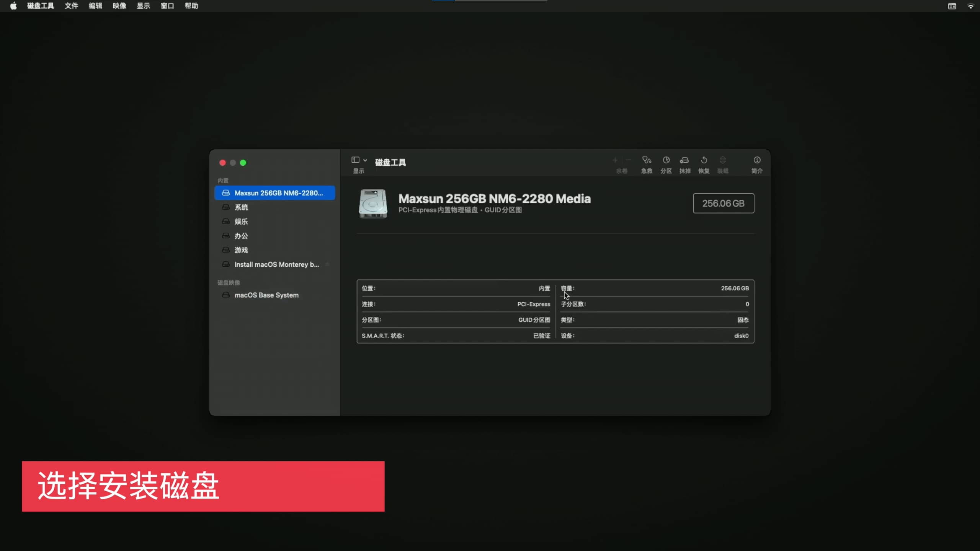The image size is (980, 551).
Task: Select macOS Base System disk image
Action: 266,295
